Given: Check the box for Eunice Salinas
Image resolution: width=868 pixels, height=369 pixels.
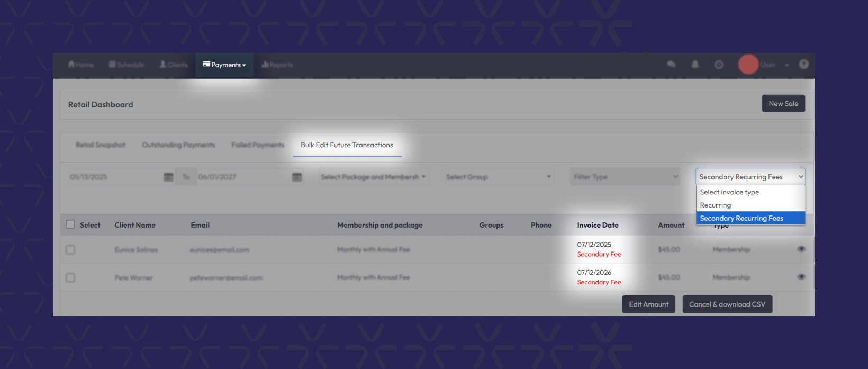Looking at the screenshot, I should (x=70, y=249).
